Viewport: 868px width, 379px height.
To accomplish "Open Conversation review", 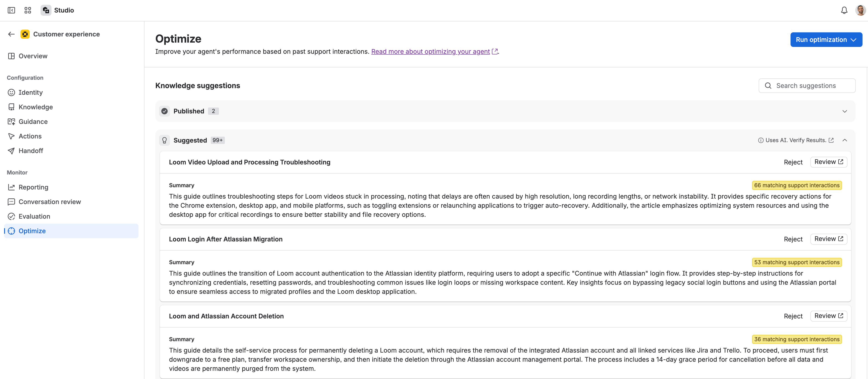I will (71, 202).
